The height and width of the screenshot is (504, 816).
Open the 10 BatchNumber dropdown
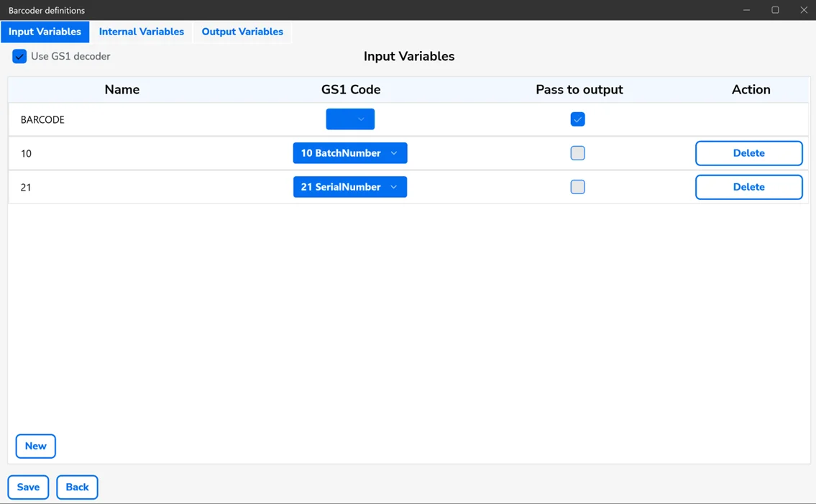[350, 152]
